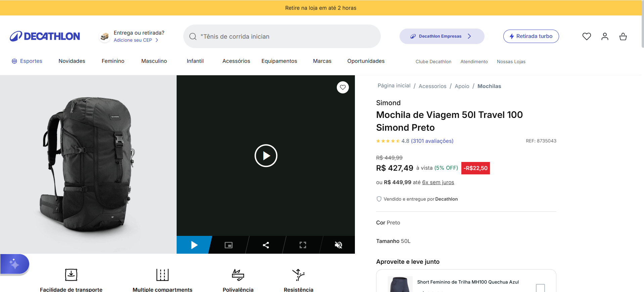This screenshot has height=292, width=644.
Task: Open the Oportunidades menu
Action: [366, 61]
